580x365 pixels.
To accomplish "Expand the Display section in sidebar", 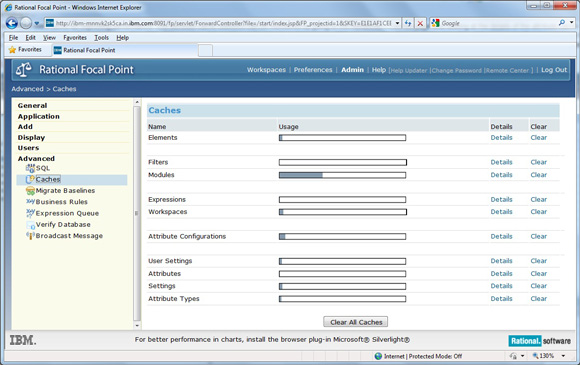I will click(31, 137).
